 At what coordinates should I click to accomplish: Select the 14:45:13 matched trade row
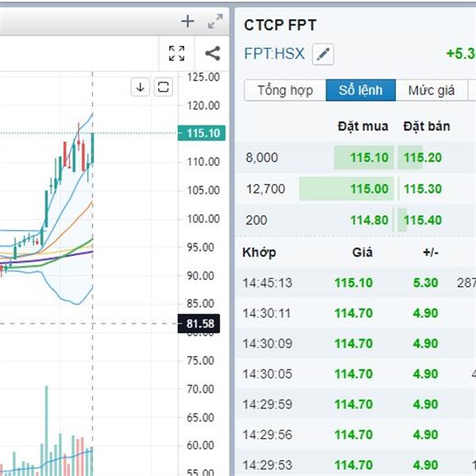click(x=355, y=282)
